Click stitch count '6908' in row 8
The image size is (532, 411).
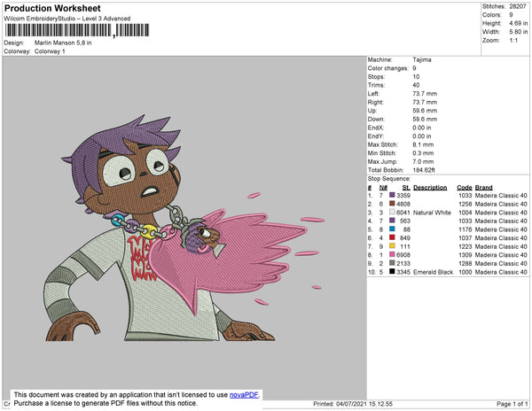(x=403, y=255)
